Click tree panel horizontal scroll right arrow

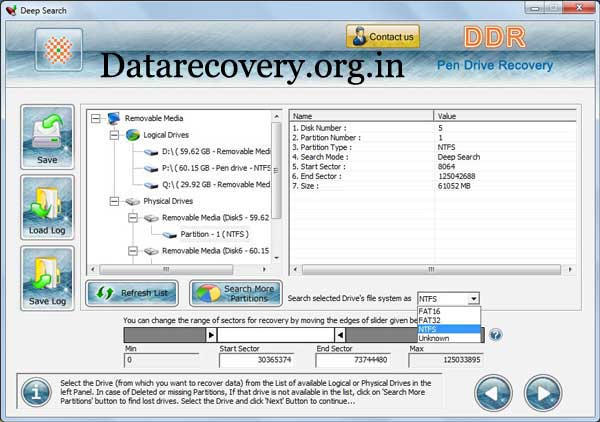pos(264,269)
